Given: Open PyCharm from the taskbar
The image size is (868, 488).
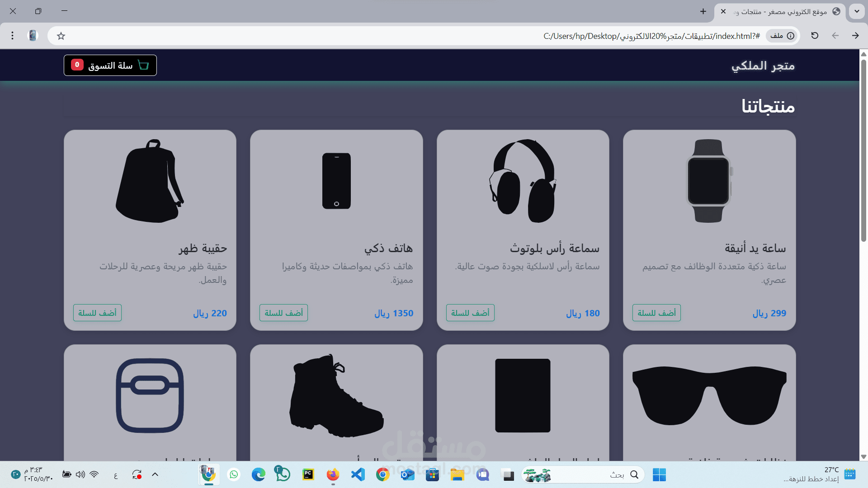Looking at the screenshot, I should coord(308,474).
